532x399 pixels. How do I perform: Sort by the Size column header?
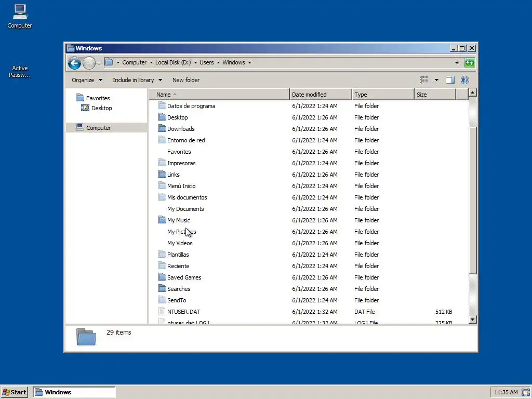click(x=435, y=95)
